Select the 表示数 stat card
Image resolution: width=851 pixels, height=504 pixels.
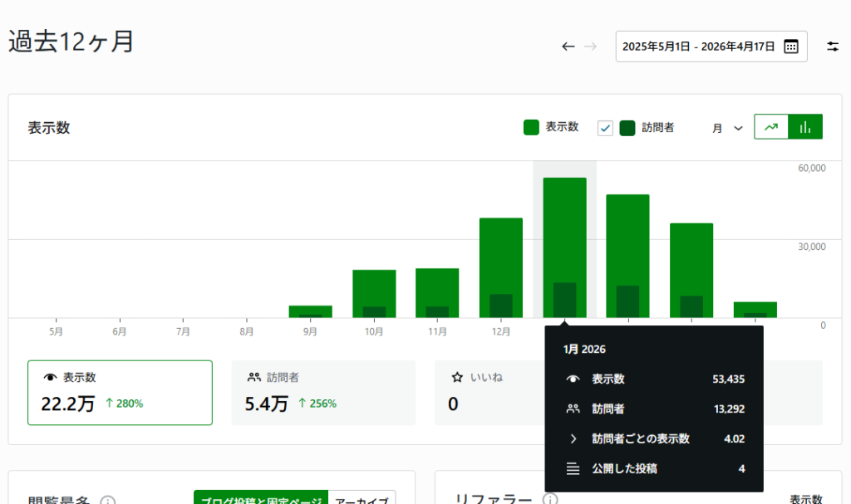(120, 393)
